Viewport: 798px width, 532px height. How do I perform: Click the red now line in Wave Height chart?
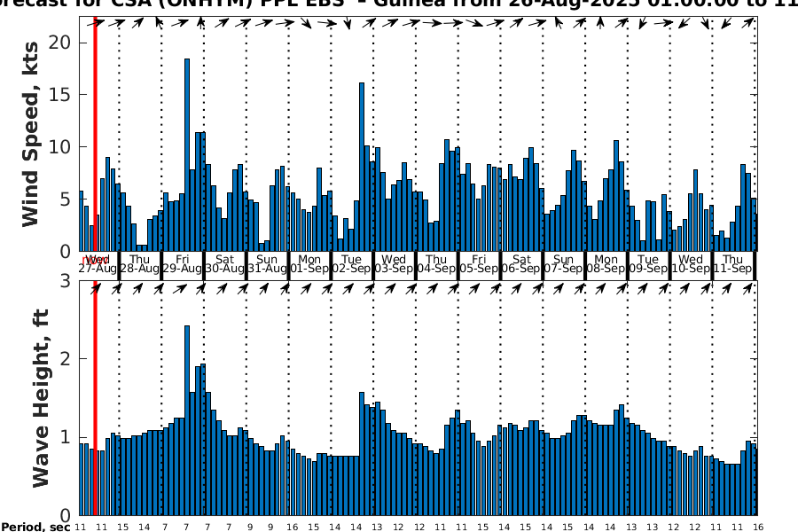coord(95,398)
